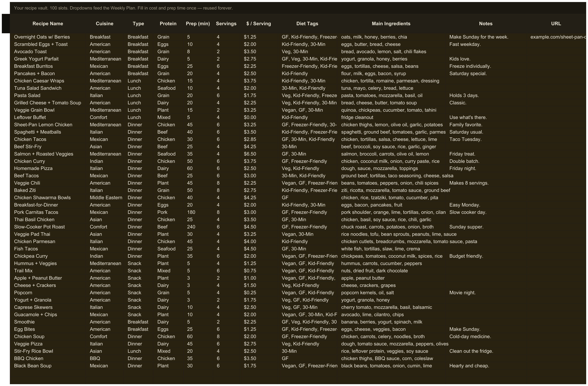Click Cheese + Crackers recipe name
Screen dimensions: 588x386
click(x=48, y=285)
